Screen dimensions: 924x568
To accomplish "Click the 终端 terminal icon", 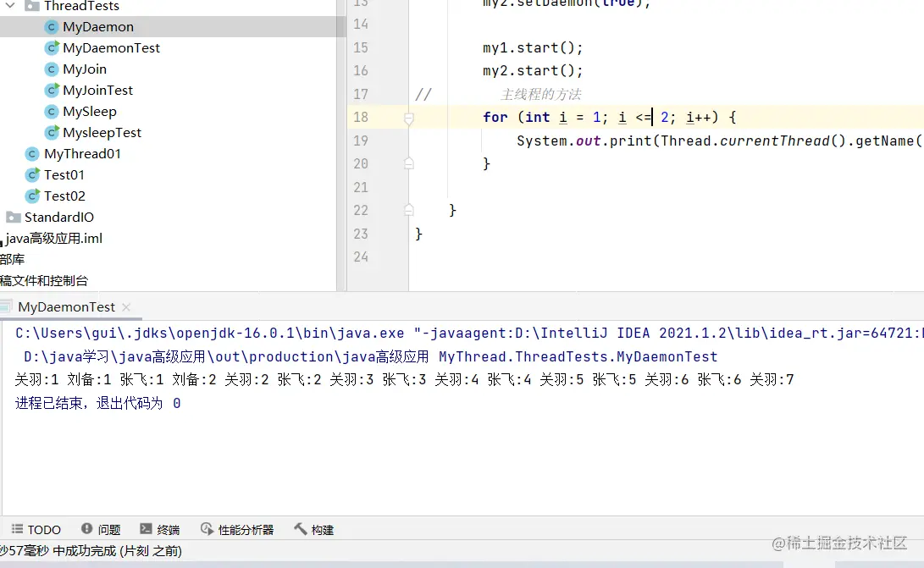I will point(146,528).
